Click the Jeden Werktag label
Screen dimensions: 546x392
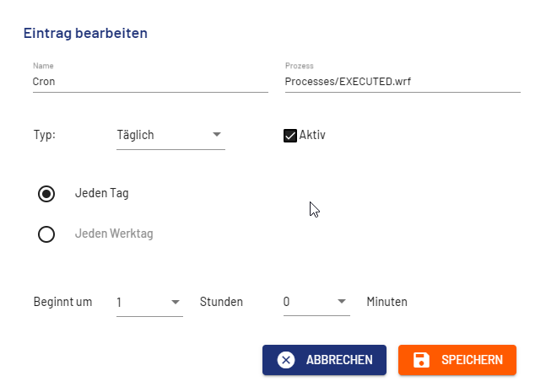click(114, 234)
